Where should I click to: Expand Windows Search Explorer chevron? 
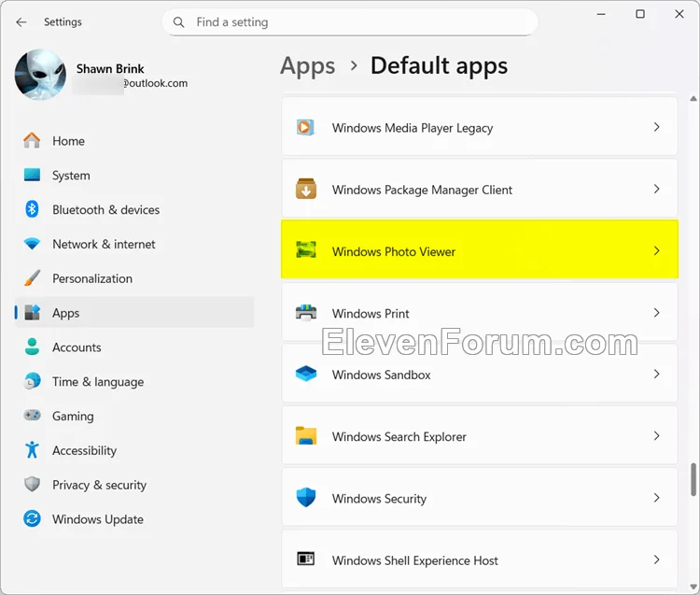[657, 436]
